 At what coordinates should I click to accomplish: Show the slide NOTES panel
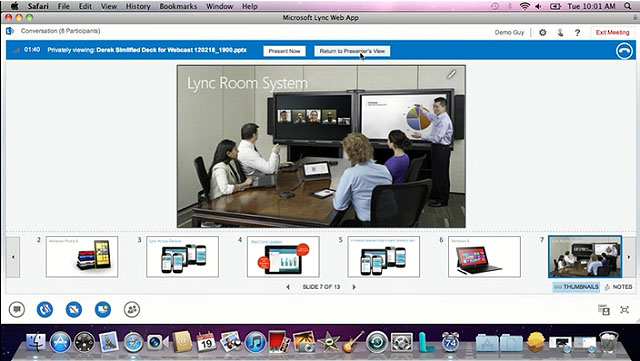tap(618, 287)
